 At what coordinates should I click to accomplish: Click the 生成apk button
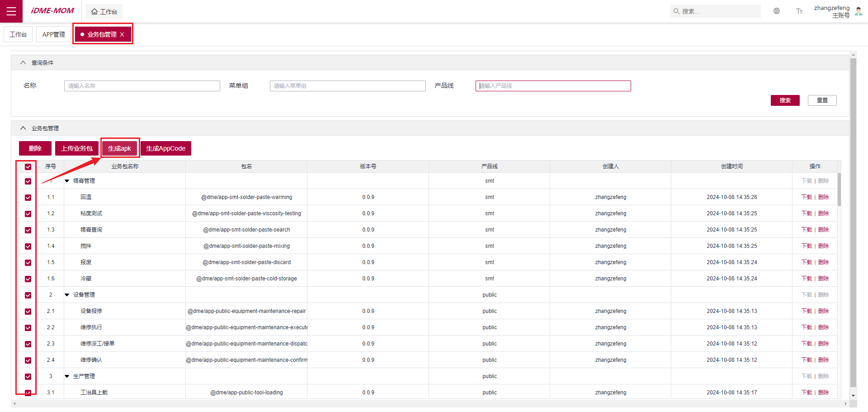point(119,148)
